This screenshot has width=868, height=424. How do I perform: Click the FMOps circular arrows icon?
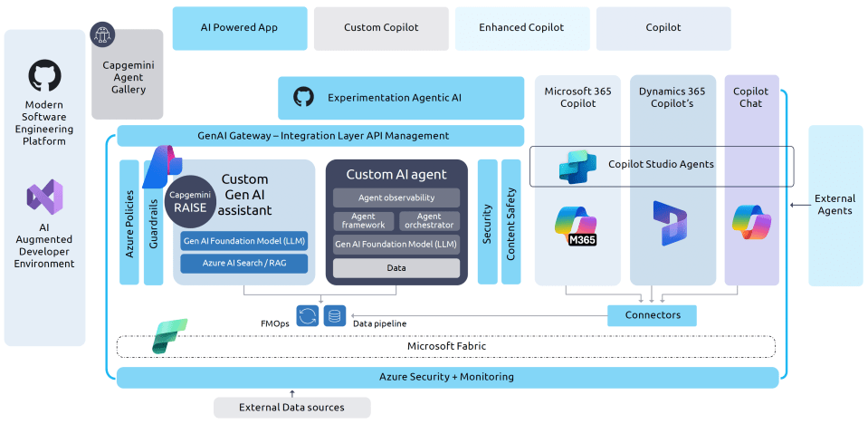click(x=308, y=316)
